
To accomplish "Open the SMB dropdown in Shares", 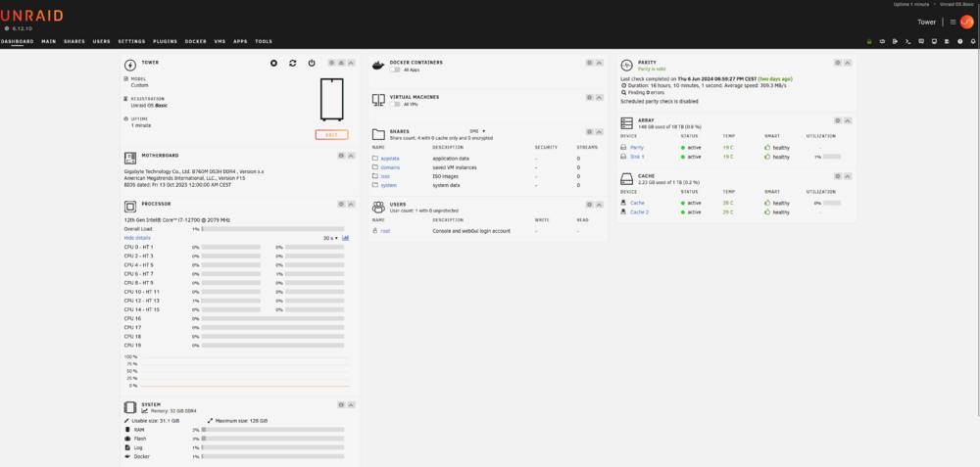I will (477, 131).
